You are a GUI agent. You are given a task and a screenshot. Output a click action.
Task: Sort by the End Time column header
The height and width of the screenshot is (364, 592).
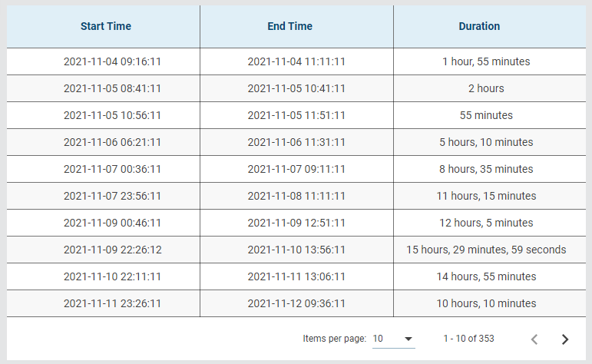coord(290,26)
